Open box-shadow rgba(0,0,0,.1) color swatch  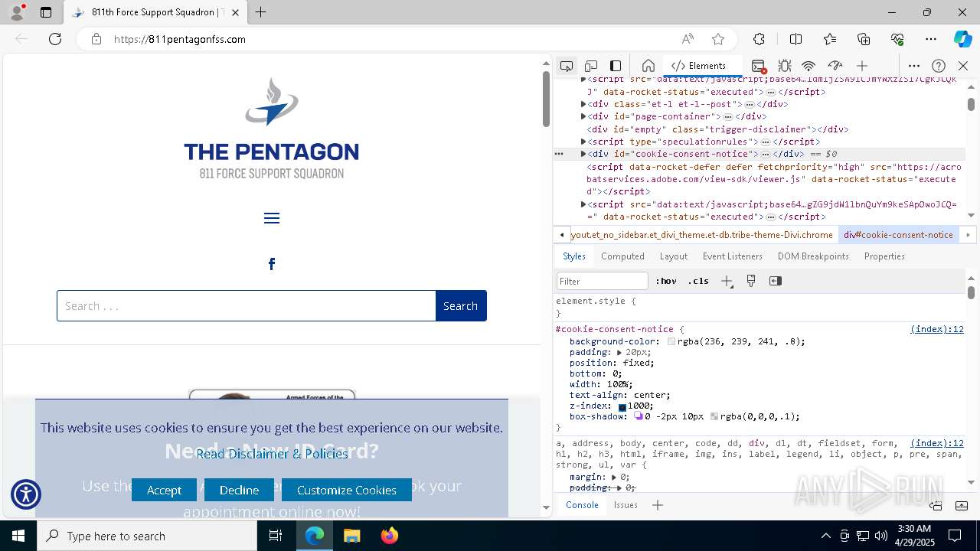click(714, 416)
